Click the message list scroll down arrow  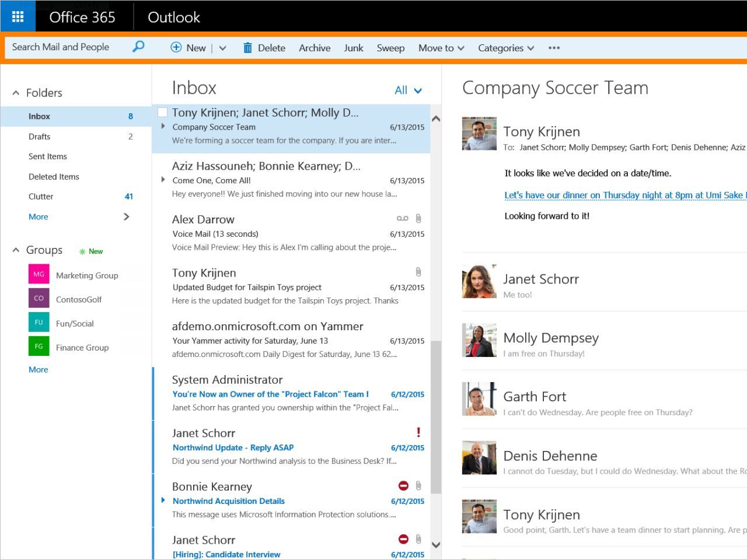pos(436,545)
